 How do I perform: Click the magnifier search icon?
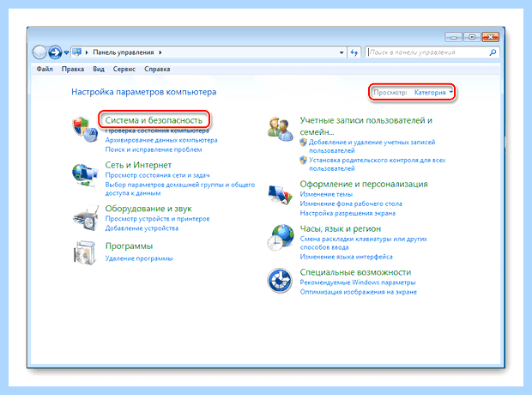tap(493, 52)
